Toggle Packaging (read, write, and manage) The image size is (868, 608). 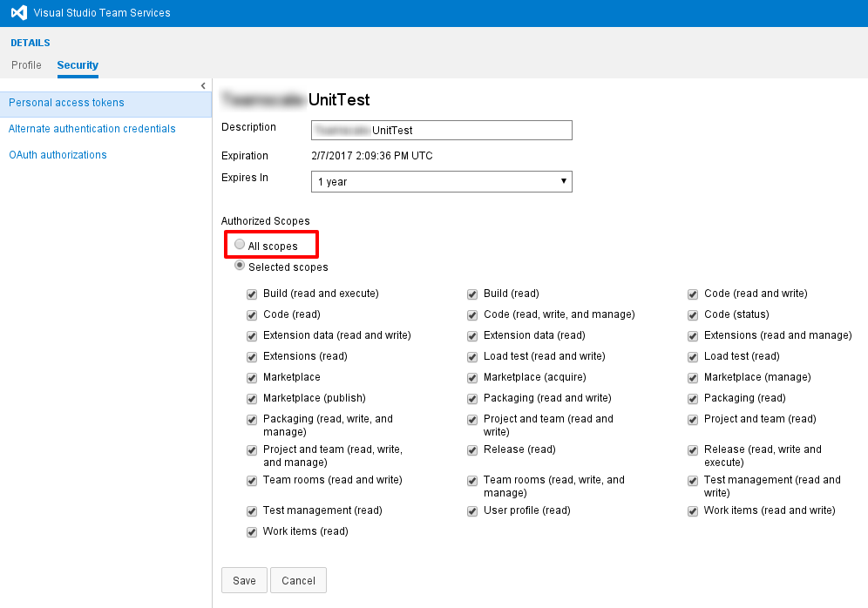(x=252, y=420)
